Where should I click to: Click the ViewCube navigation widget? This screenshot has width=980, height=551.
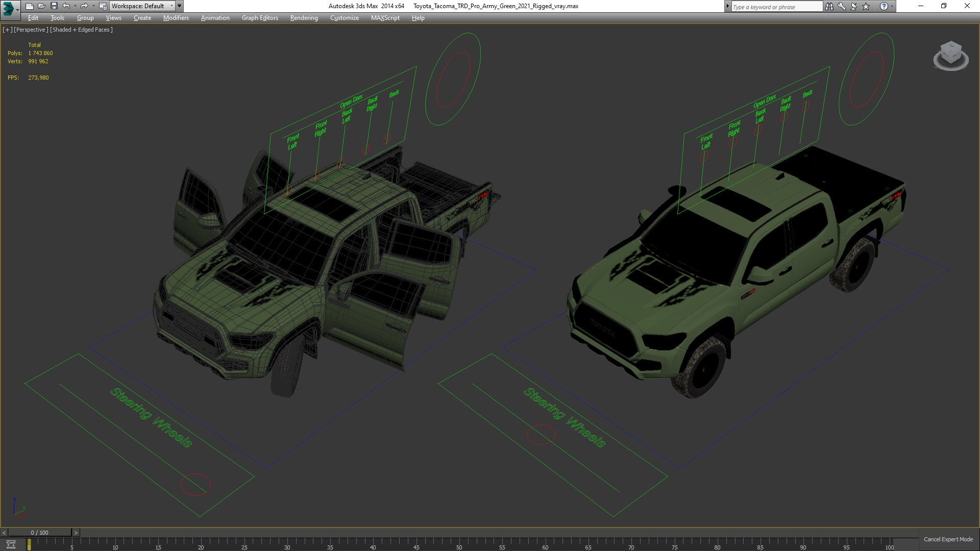pyautogui.click(x=951, y=56)
